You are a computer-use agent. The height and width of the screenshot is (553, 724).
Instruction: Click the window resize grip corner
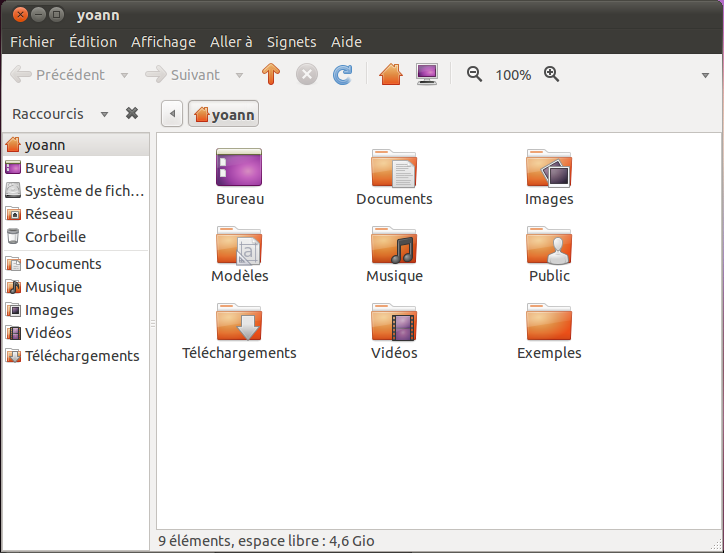(716, 545)
